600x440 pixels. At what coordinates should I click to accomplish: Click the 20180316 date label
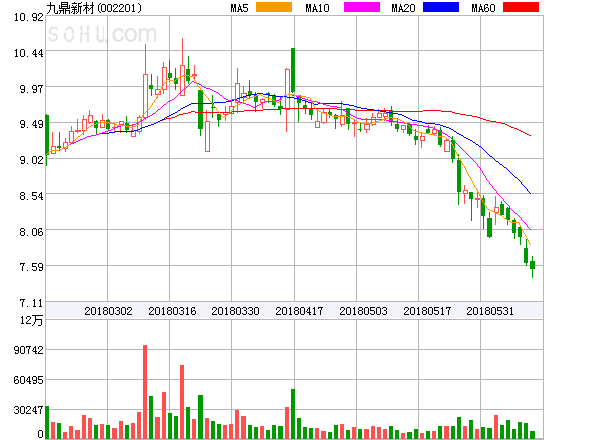pos(172,311)
